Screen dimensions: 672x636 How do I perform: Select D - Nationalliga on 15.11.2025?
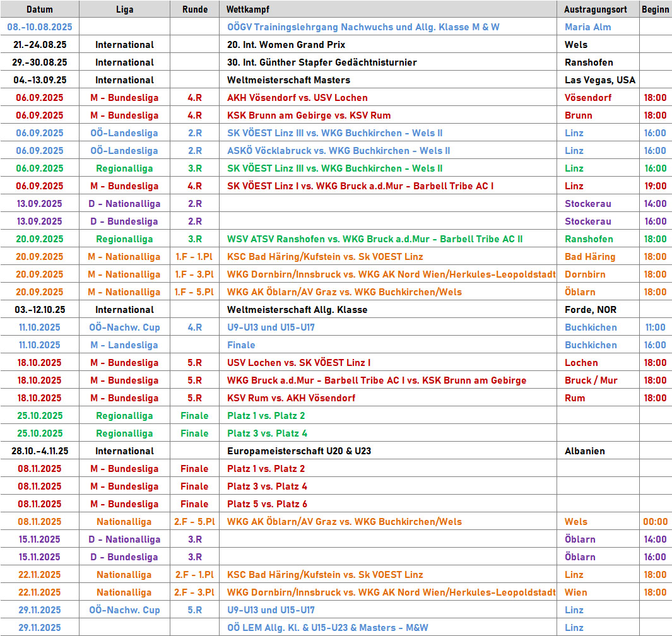coord(124,539)
